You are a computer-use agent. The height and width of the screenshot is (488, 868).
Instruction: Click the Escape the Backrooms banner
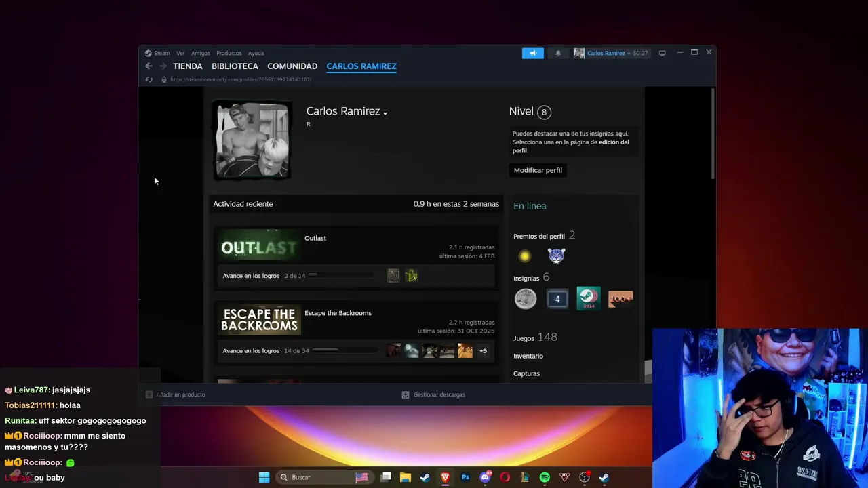(259, 320)
